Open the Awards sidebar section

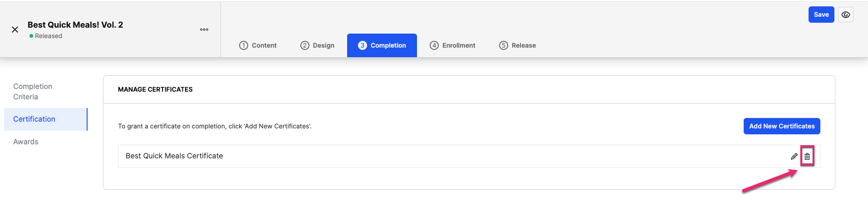(x=26, y=142)
